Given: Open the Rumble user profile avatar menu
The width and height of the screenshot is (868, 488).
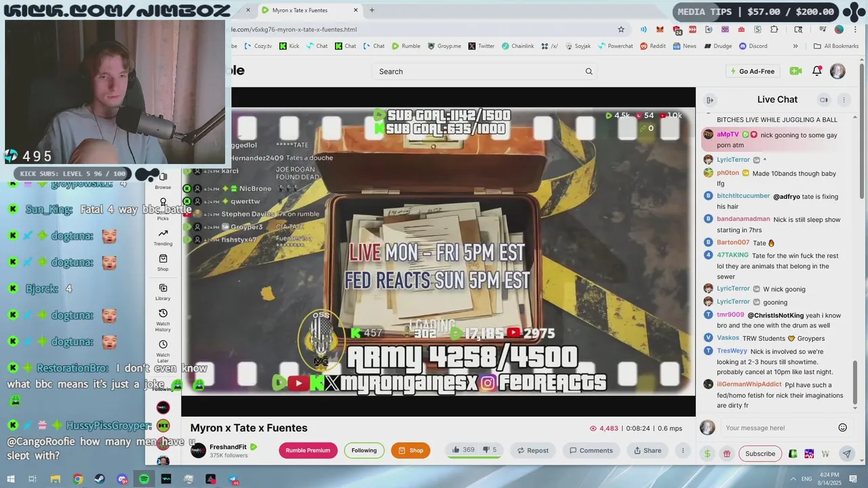Looking at the screenshot, I should pos(837,71).
